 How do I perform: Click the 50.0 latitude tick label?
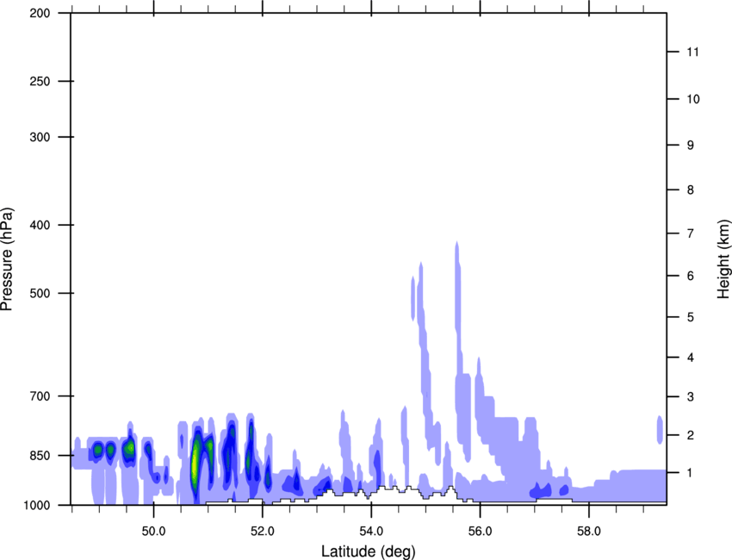[x=153, y=532]
